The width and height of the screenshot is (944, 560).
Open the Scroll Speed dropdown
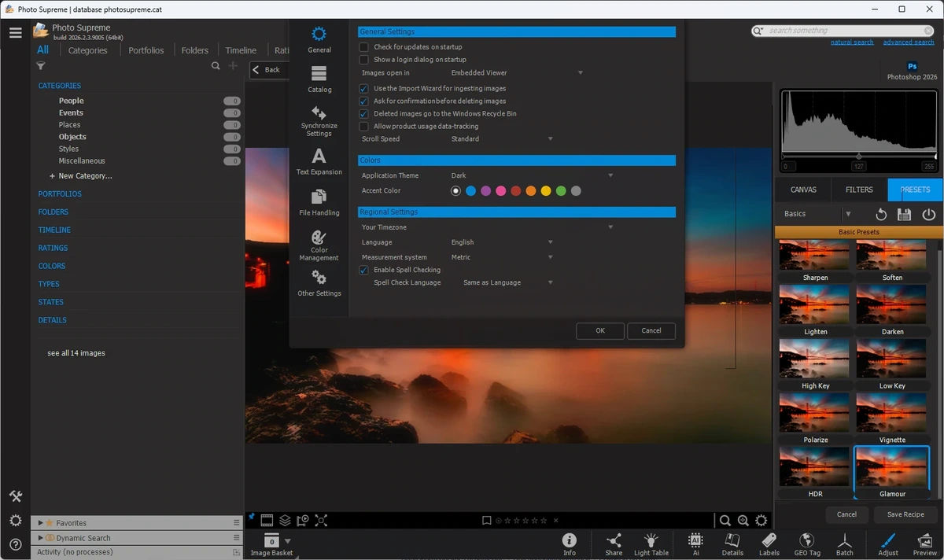(502, 139)
